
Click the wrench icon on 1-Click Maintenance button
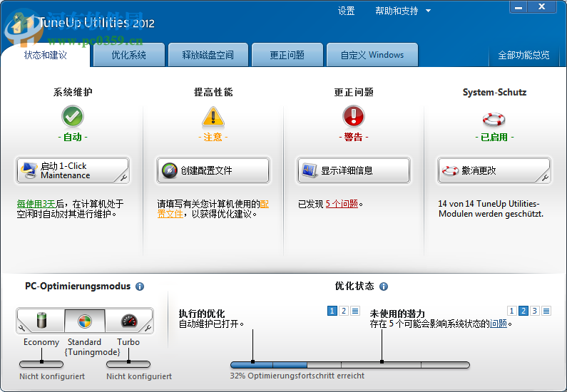pos(123,177)
